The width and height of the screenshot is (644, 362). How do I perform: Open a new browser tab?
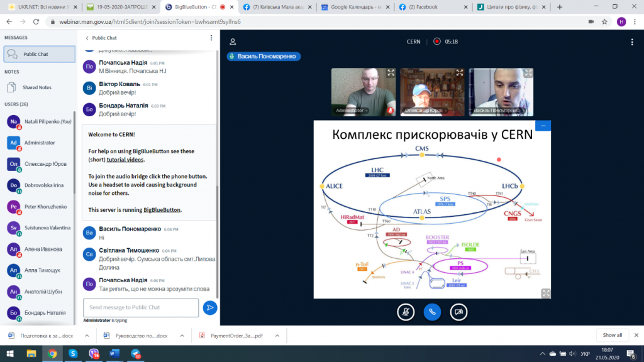click(x=559, y=7)
